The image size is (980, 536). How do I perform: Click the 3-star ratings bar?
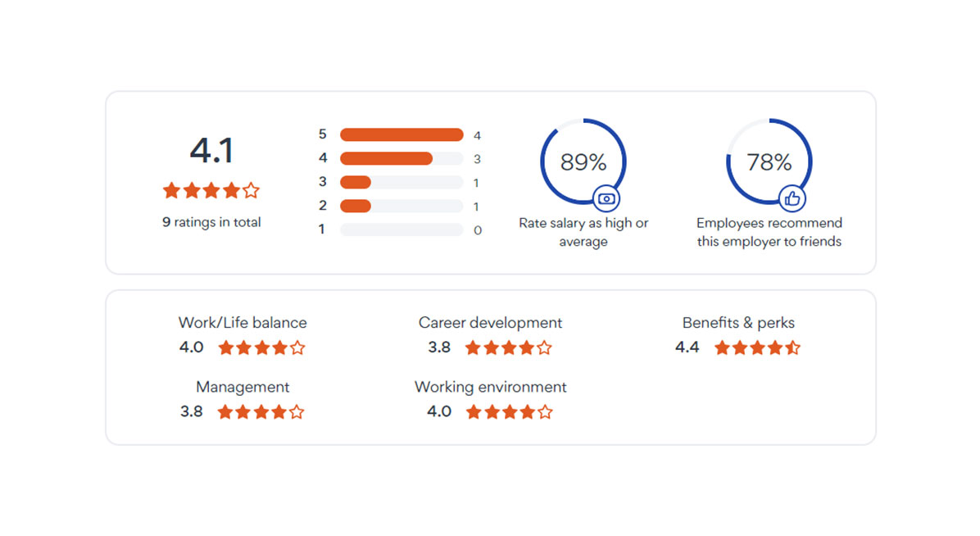(402, 182)
